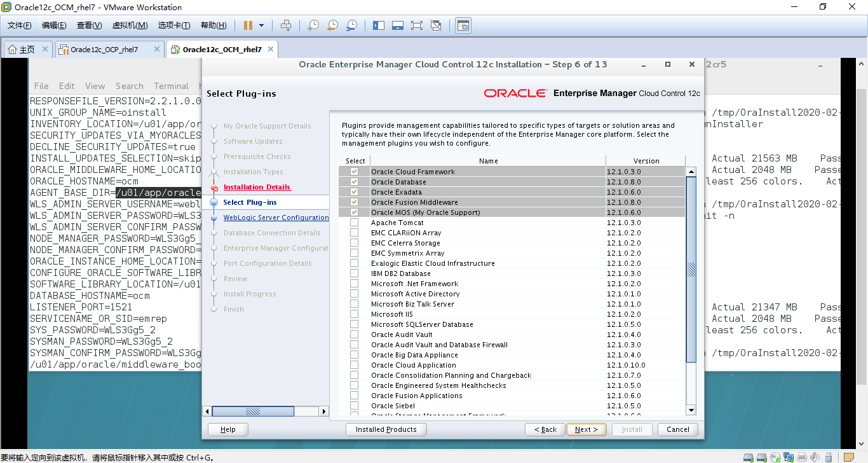Image resolution: width=868 pixels, height=463 pixels.
Task: Open the terminal window's Edit menu
Action: [67, 86]
